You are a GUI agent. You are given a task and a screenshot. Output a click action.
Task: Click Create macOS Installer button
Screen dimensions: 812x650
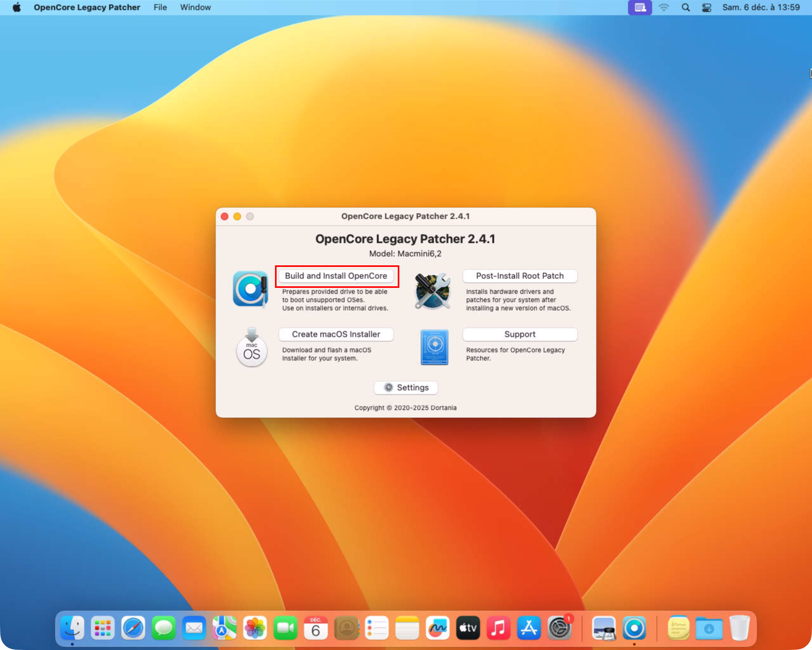[x=336, y=334]
